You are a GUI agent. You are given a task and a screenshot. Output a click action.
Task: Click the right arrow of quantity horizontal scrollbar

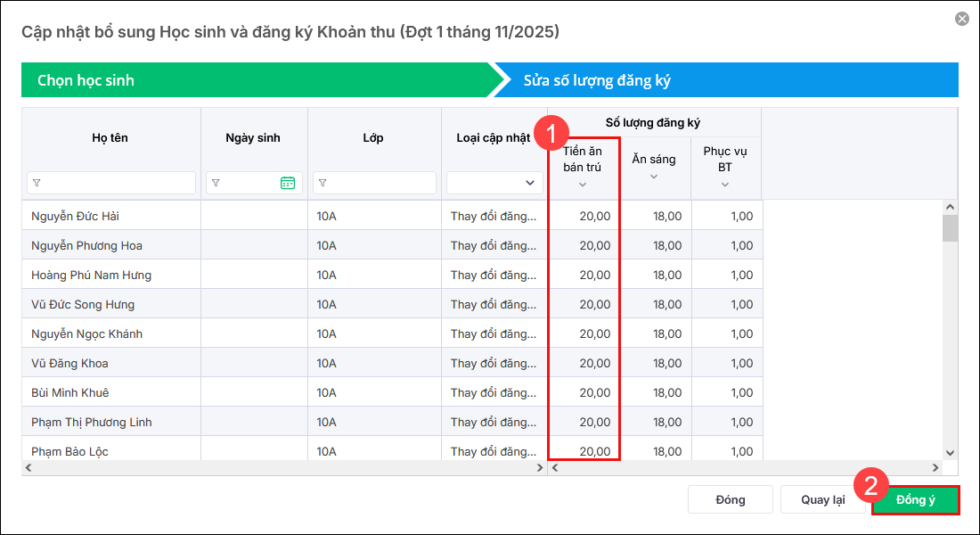pos(935,468)
